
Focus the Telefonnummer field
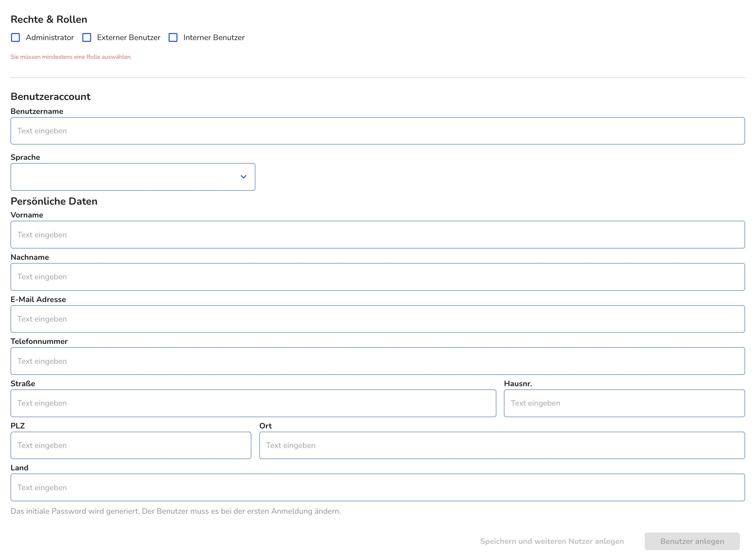point(378,361)
